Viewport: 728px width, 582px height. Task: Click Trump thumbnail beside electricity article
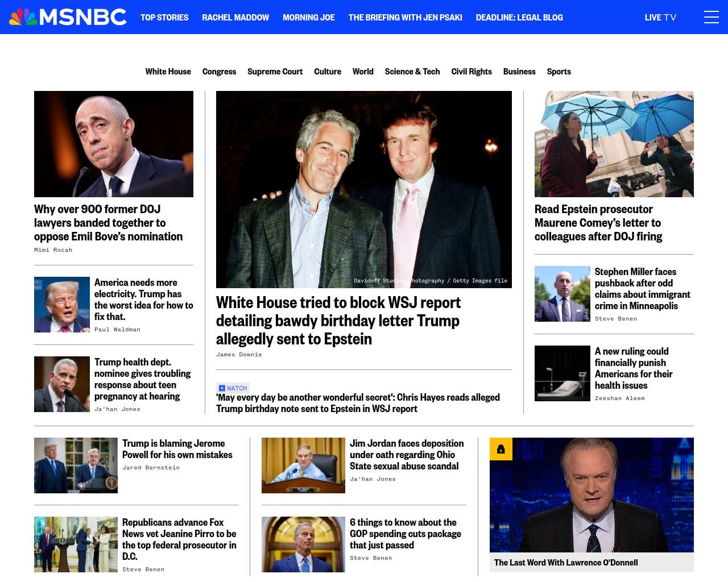coord(62,305)
